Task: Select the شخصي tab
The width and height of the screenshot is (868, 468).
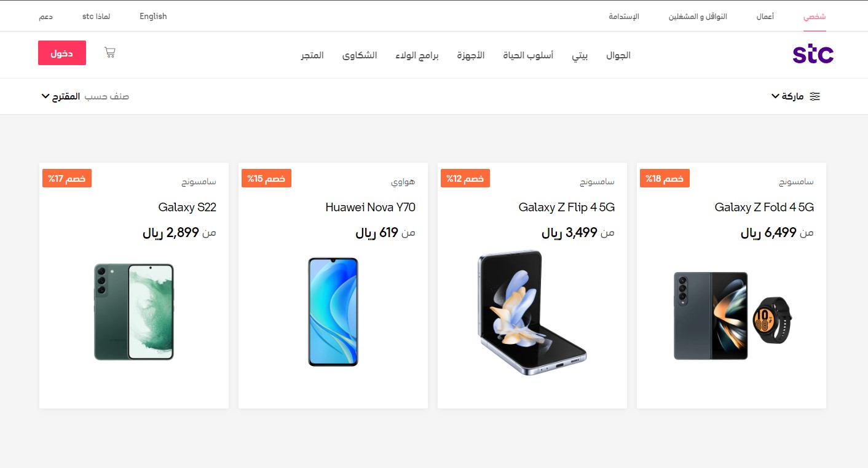Action: coord(815,17)
